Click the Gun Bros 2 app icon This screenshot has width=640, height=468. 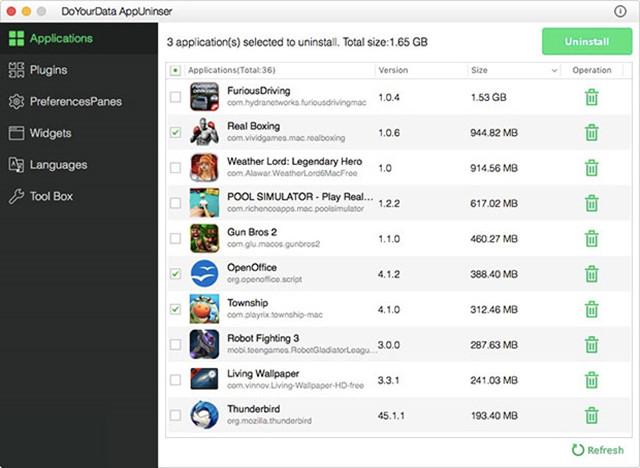tap(204, 238)
